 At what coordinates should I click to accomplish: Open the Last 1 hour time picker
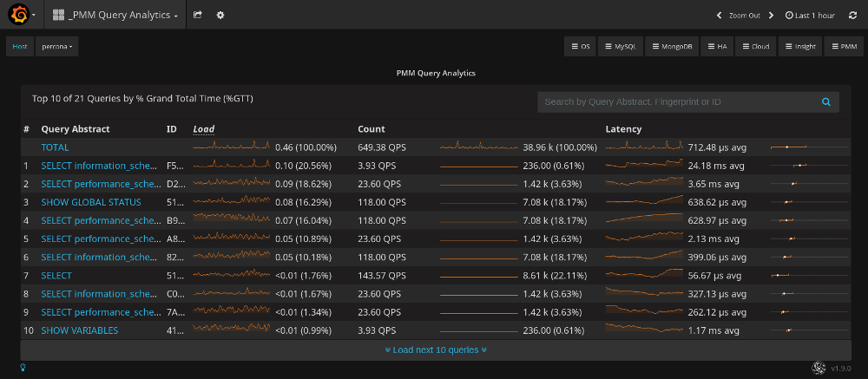[x=810, y=15]
